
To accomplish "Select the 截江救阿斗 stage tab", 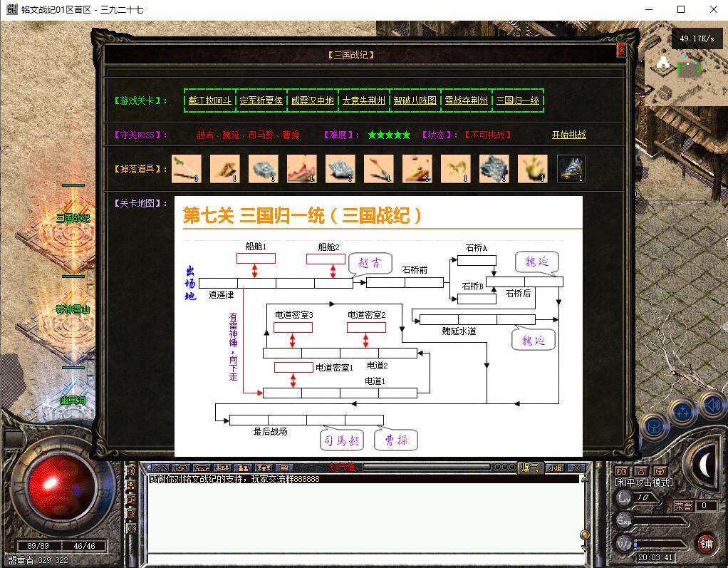I will 209,100.
